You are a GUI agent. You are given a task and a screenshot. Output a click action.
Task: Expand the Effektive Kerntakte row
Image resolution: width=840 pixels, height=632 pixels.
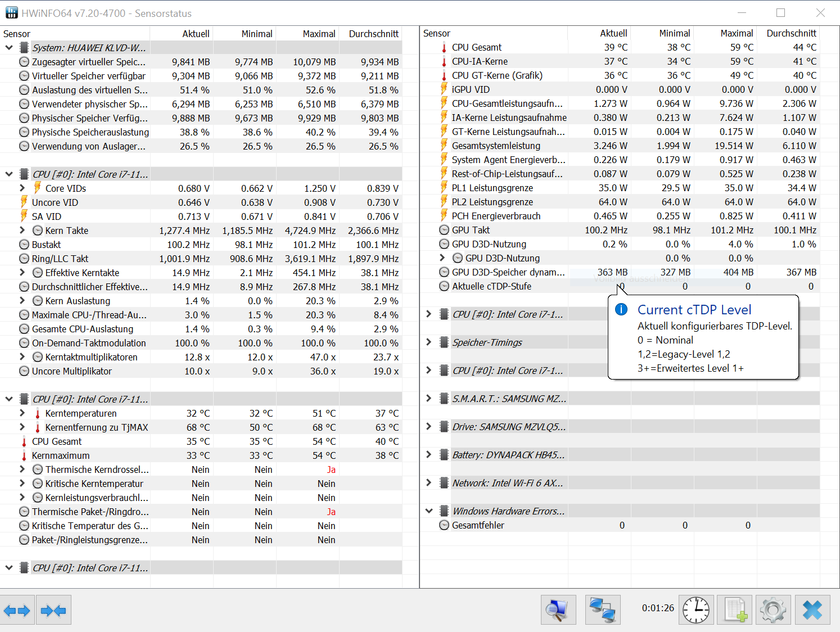coord(22,272)
